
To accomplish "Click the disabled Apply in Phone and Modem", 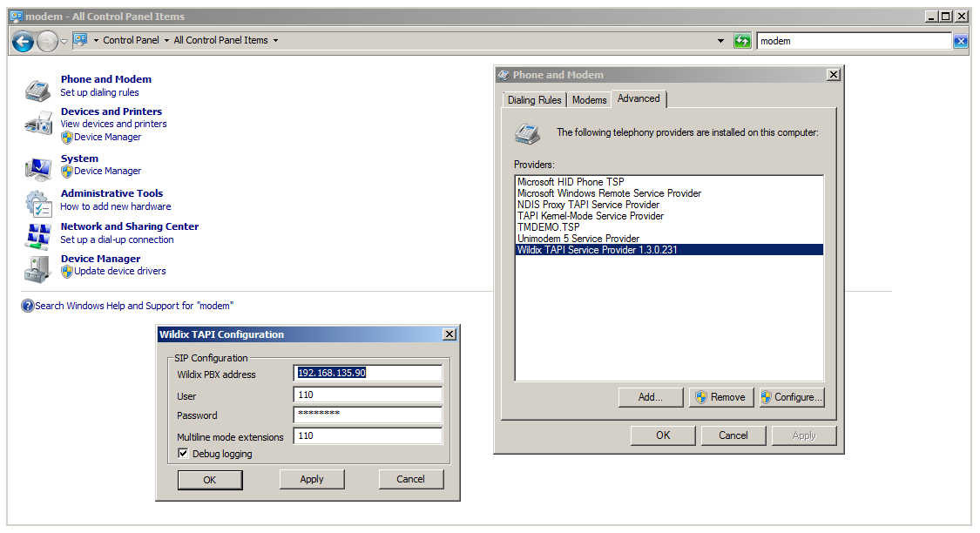I will pos(804,435).
